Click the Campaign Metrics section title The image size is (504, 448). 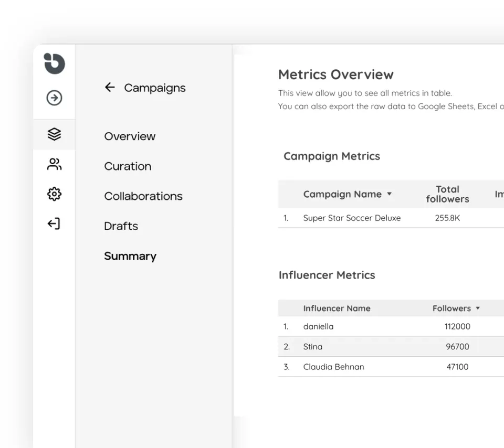[332, 156]
